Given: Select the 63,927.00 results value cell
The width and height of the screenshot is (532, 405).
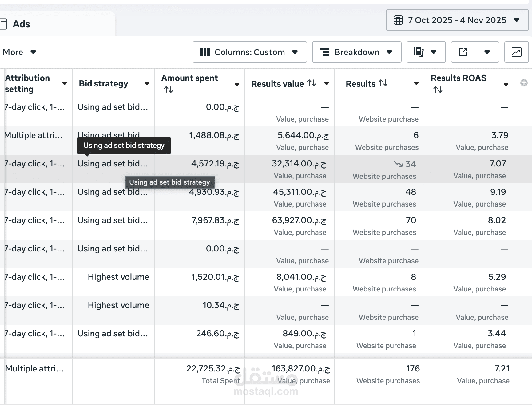Looking at the screenshot, I should pyautogui.click(x=299, y=220).
